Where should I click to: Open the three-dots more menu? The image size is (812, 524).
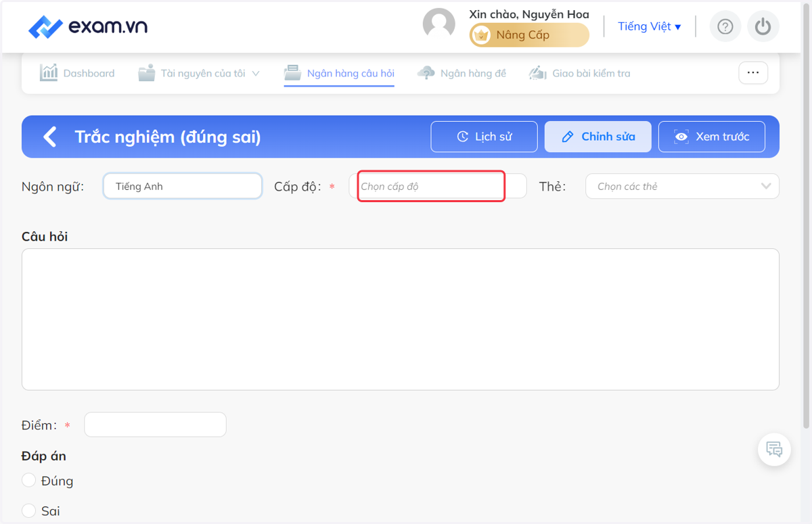(753, 72)
